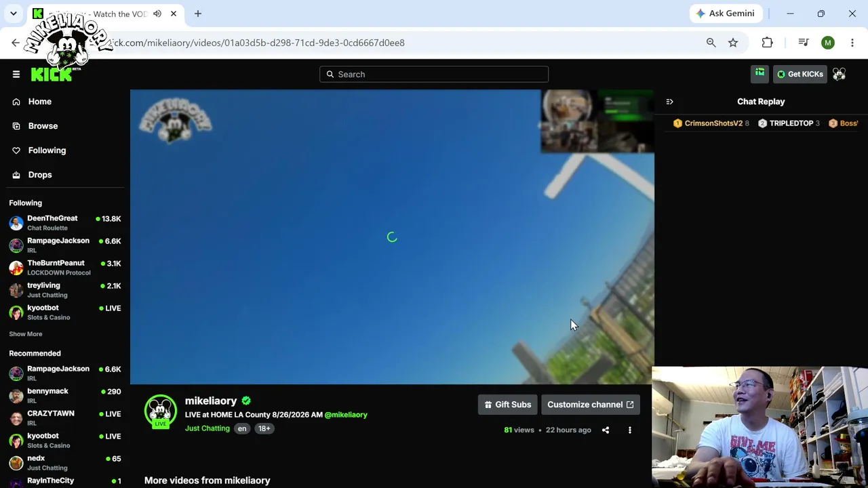Open the media controls icon in toolbar

click(x=804, y=43)
